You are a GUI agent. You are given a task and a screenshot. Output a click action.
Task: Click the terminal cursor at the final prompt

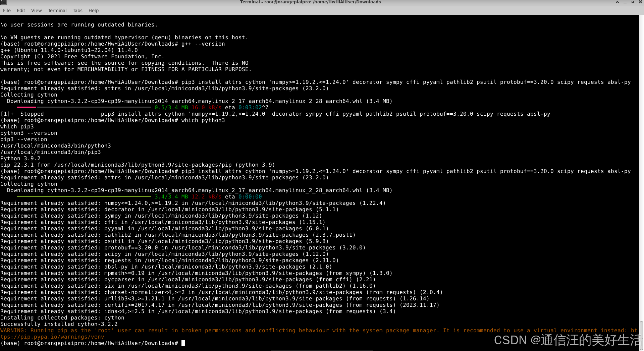[183, 343]
